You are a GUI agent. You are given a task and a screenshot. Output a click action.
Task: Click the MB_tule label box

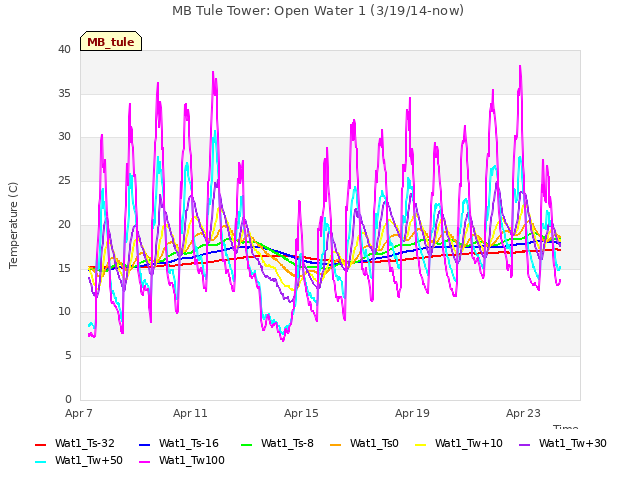[x=111, y=41]
